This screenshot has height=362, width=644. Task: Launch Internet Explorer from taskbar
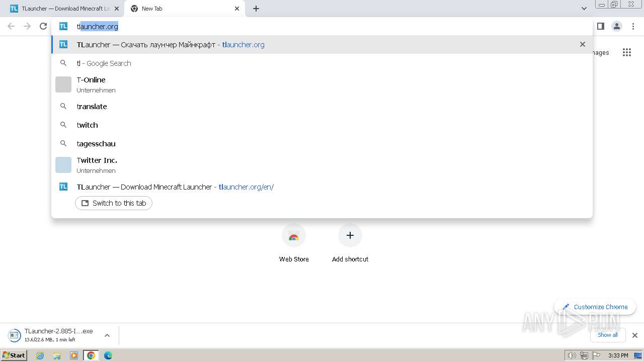(40, 355)
